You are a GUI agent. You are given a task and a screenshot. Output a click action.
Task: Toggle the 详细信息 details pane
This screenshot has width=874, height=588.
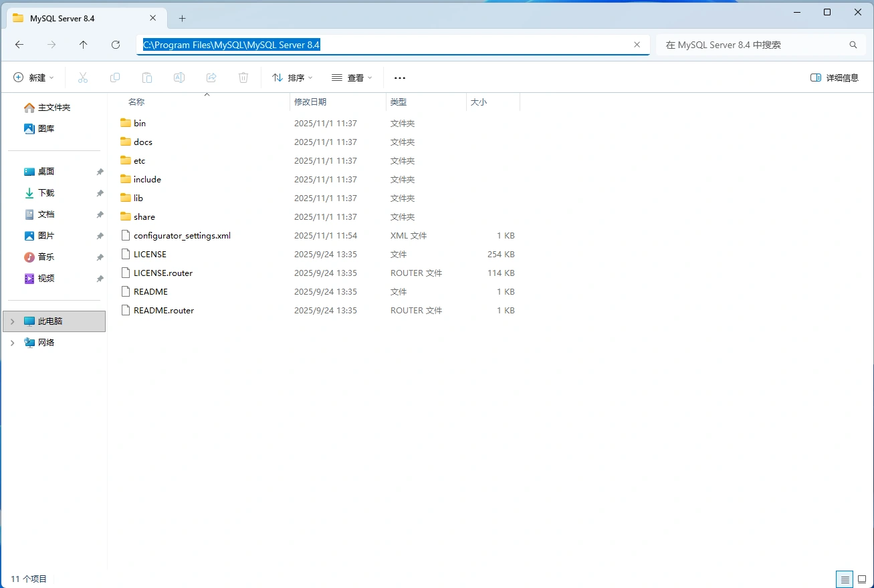(x=835, y=78)
